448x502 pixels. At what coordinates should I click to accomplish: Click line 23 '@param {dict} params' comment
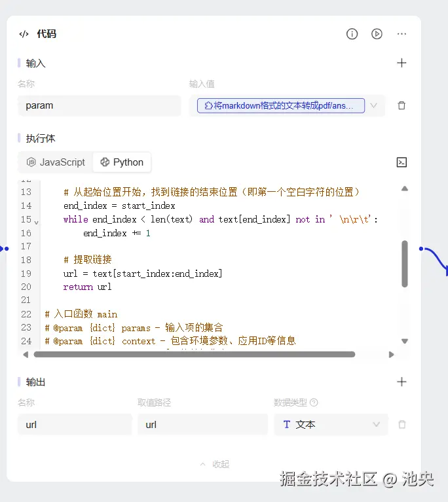click(x=134, y=327)
